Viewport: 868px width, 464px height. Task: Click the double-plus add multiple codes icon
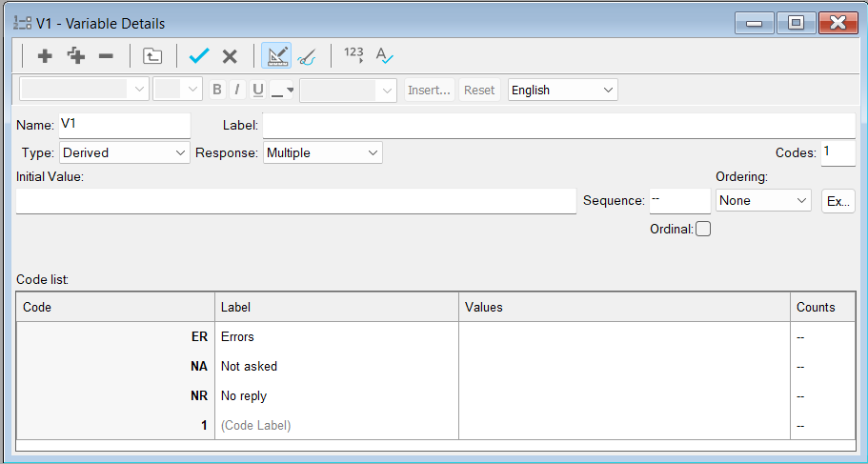76,56
